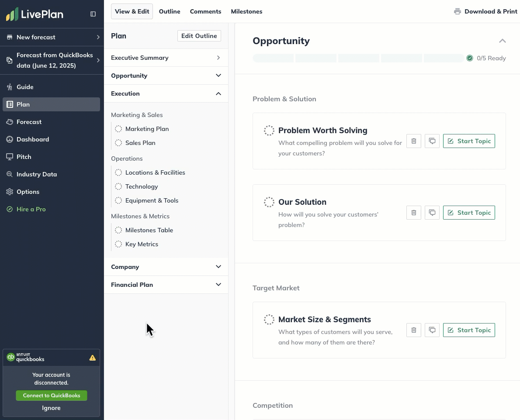Collapse the sidebar with the panel icon
The height and width of the screenshot is (420, 520).
pos(93,14)
